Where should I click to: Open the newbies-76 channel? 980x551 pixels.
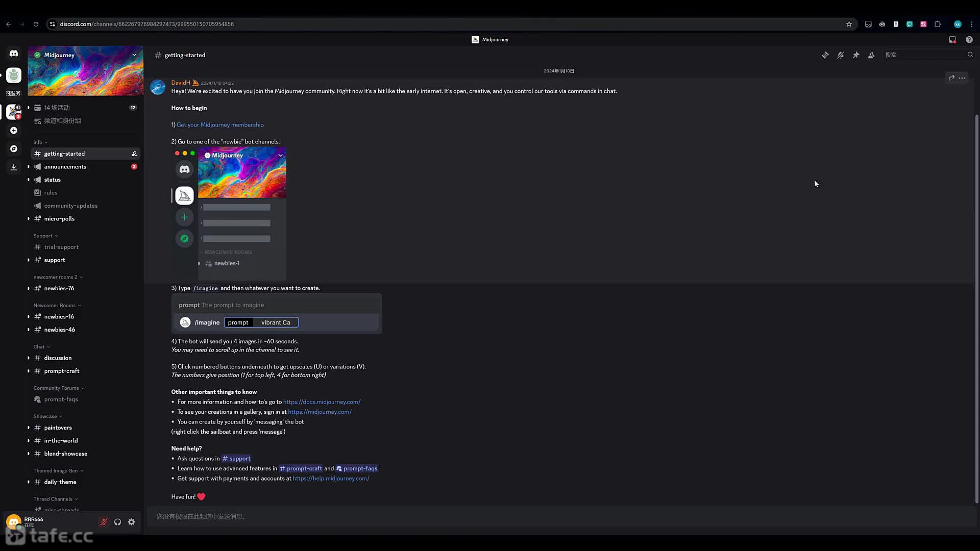(85, 288)
